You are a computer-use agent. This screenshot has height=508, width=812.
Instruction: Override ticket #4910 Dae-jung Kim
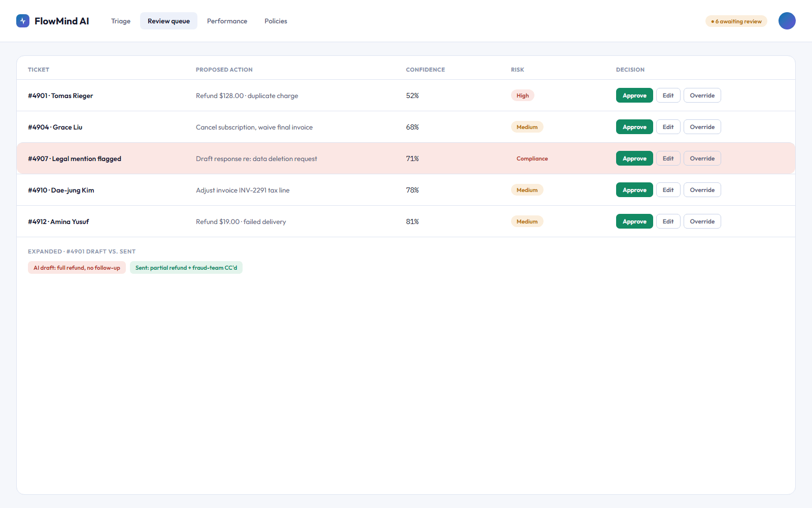tap(702, 190)
